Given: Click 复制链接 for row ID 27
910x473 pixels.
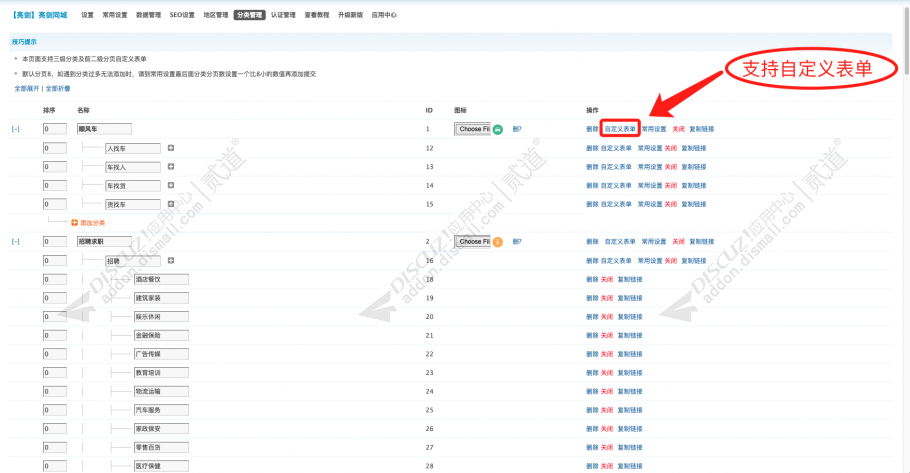Looking at the screenshot, I should point(630,447).
